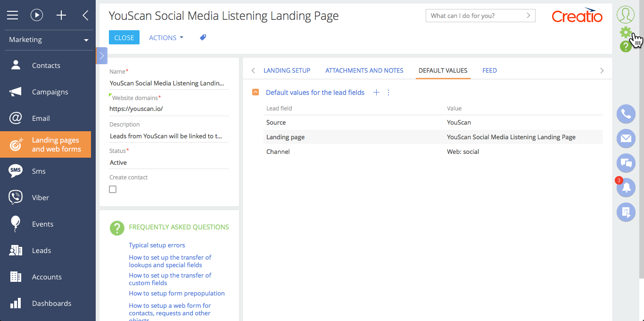Screen dimensions: 644x321
Task: Switch to Attachments and Notes tab
Action: [364, 70]
